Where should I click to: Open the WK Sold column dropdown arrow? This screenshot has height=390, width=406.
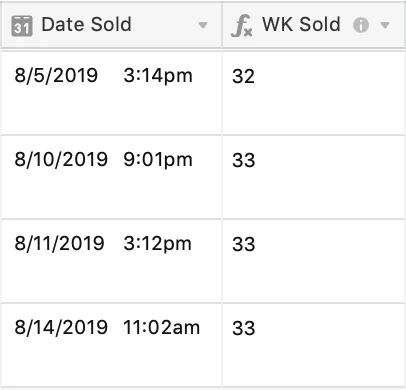[385, 25]
